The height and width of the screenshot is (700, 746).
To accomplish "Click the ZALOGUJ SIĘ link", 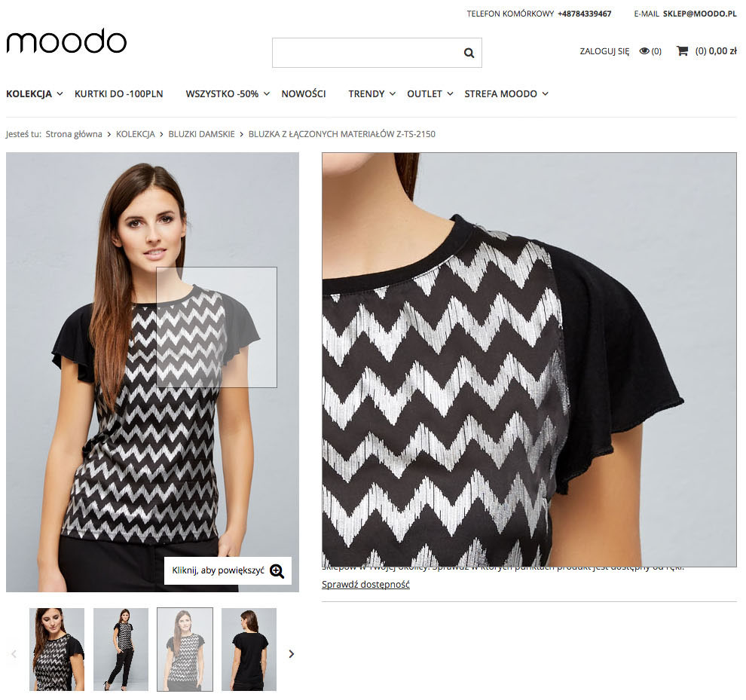I will pyautogui.click(x=604, y=51).
